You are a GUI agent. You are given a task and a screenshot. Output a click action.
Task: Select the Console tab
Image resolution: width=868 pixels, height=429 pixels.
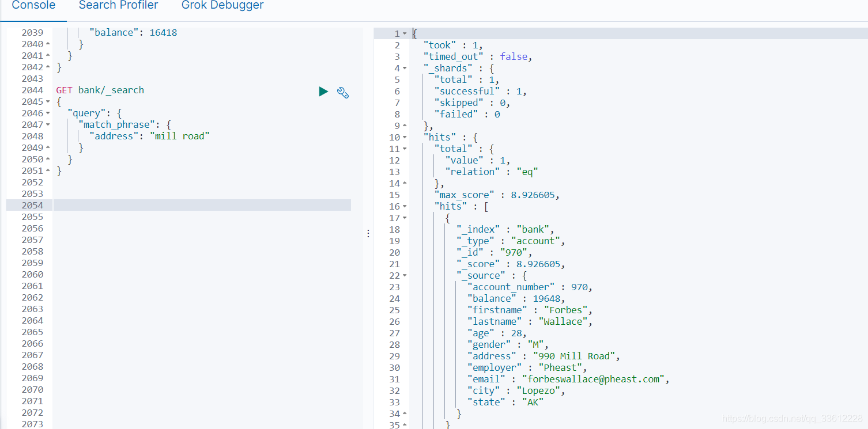(x=33, y=5)
